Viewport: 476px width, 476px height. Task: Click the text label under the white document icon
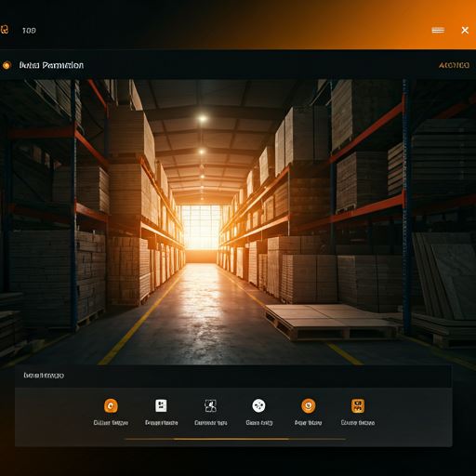click(161, 423)
